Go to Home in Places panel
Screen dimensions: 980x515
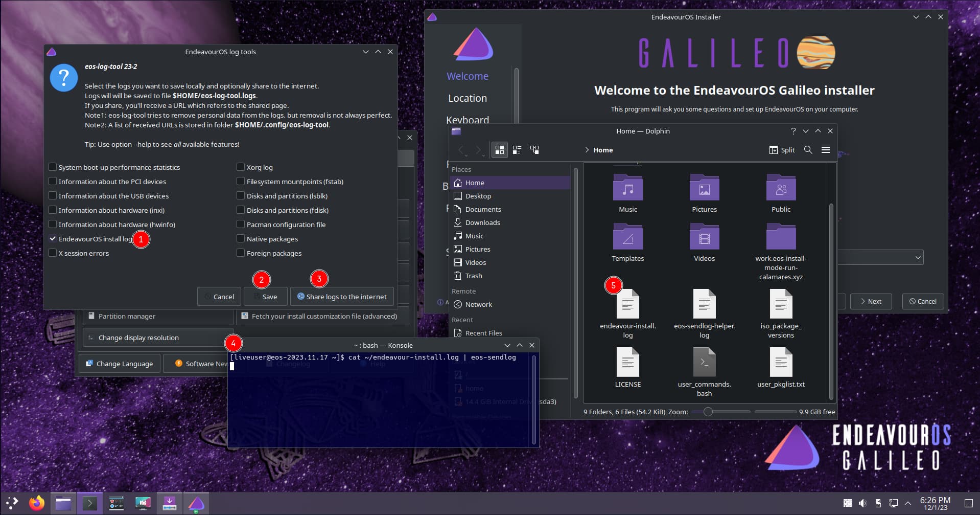(510, 183)
